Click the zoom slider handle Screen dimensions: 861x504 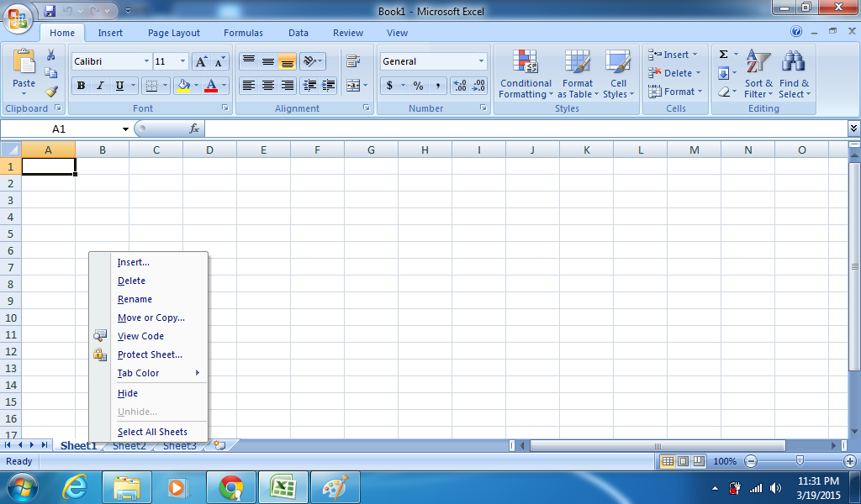click(x=800, y=460)
